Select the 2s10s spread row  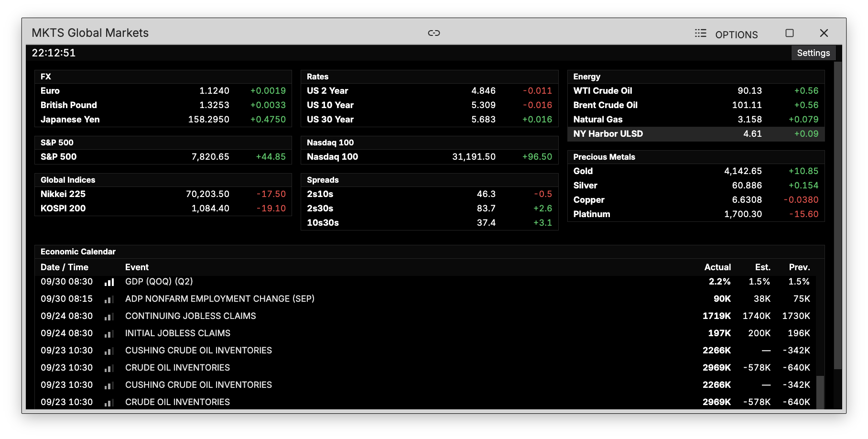pos(429,194)
